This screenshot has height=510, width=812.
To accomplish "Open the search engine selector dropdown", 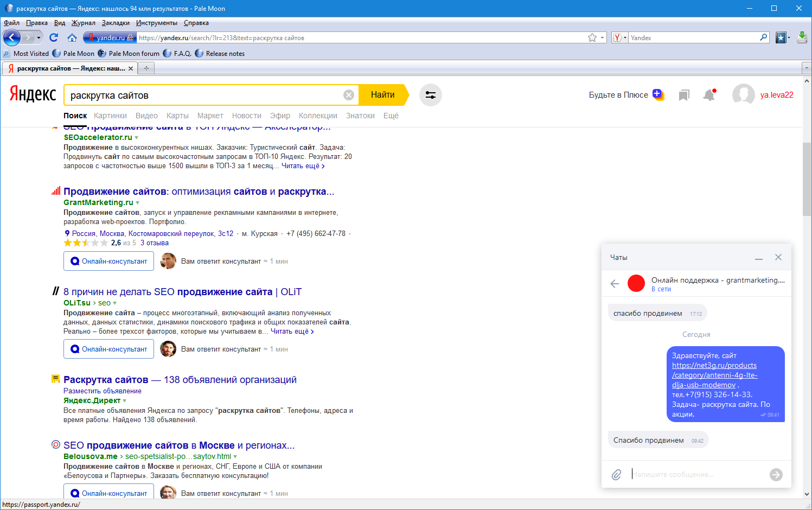I will point(619,37).
